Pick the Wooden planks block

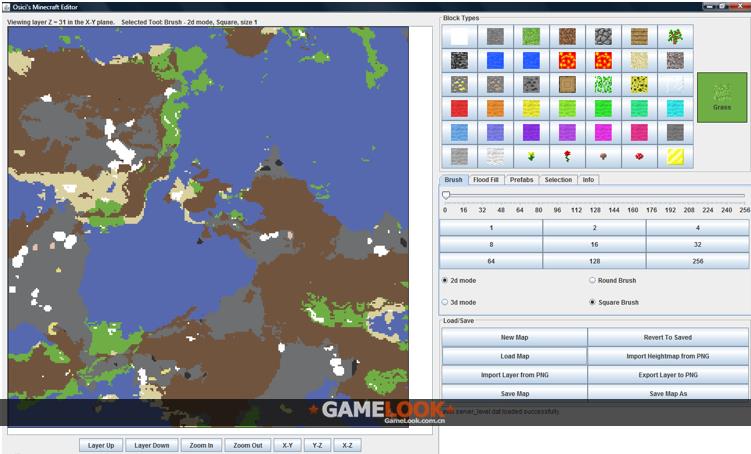click(x=639, y=36)
